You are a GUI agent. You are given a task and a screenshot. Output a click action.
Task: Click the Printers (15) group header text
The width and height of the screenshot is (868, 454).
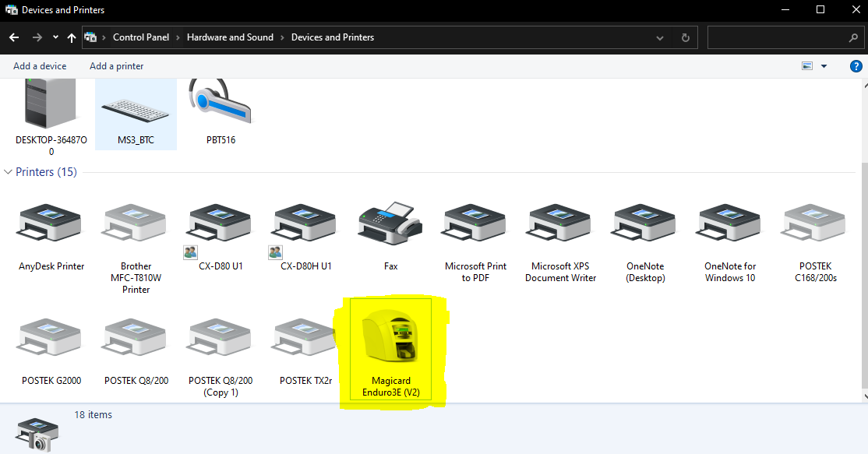[x=46, y=172]
